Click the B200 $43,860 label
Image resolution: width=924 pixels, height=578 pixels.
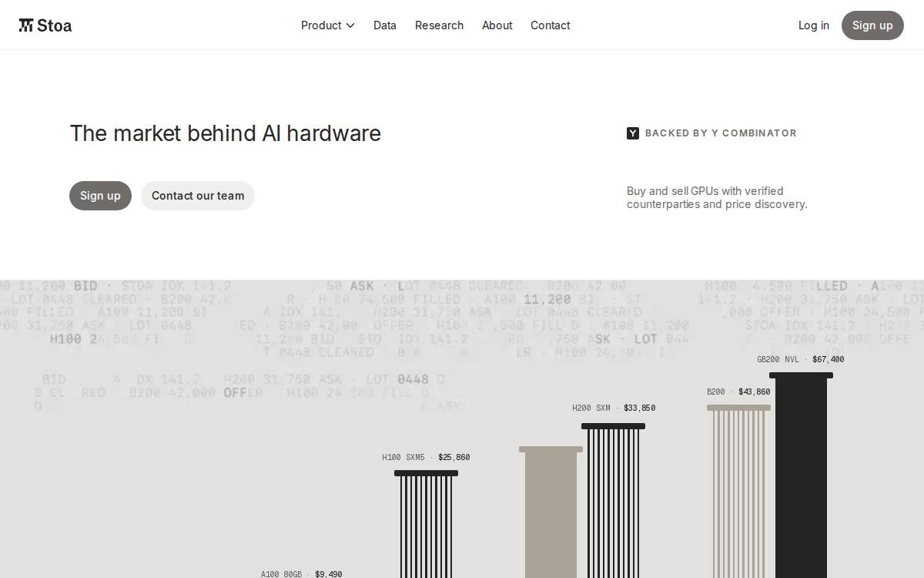click(x=738, y=391)
